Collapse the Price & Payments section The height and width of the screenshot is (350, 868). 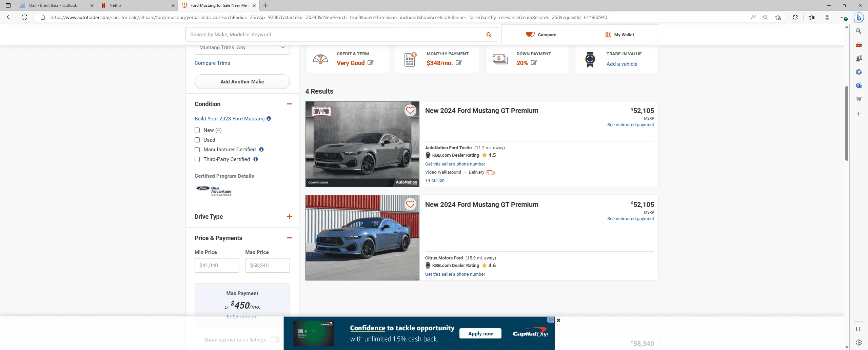tap(290, 238)
